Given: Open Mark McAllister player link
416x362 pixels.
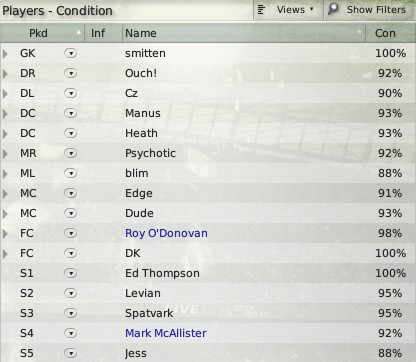Looking at the screenshot, I should coord(166,333).
